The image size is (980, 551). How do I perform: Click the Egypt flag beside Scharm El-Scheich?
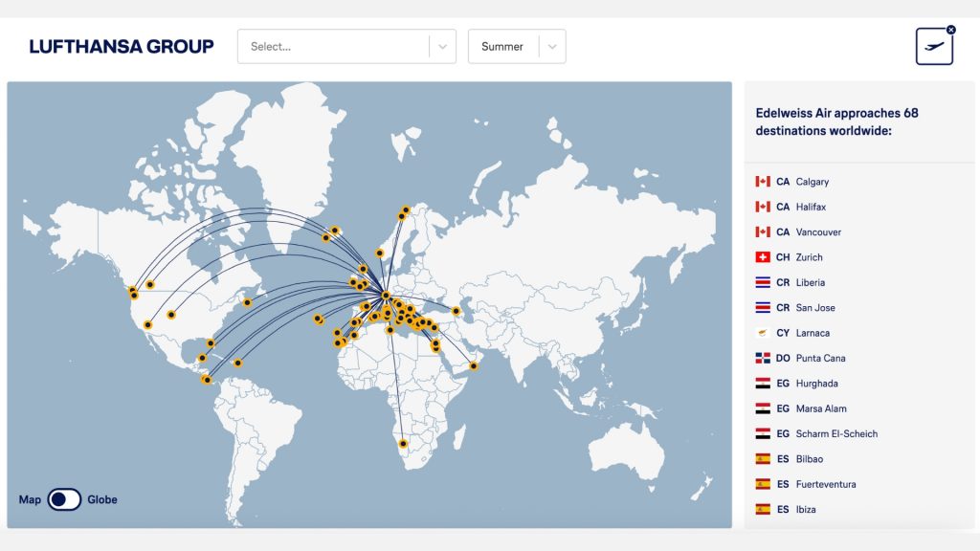(x=763, y=433)
